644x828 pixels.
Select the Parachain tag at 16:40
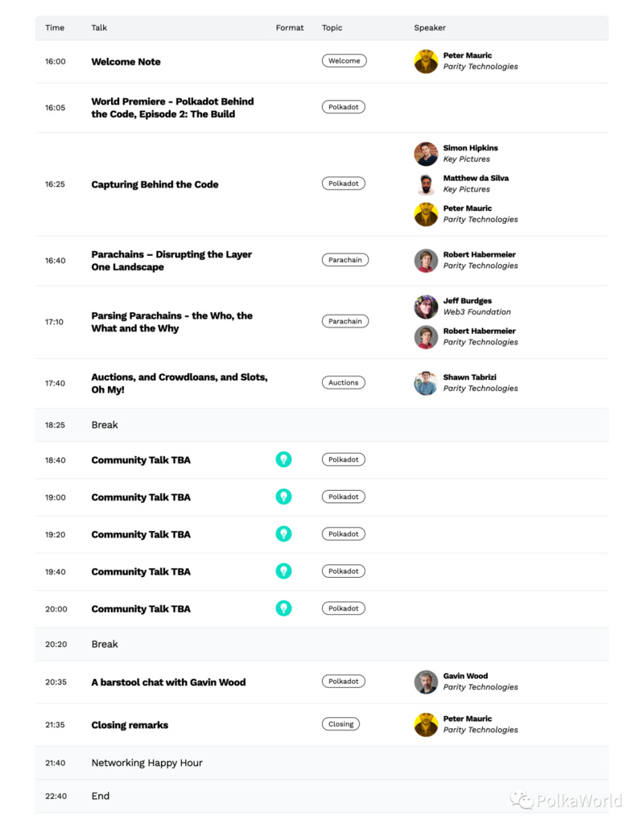(345, 260)
